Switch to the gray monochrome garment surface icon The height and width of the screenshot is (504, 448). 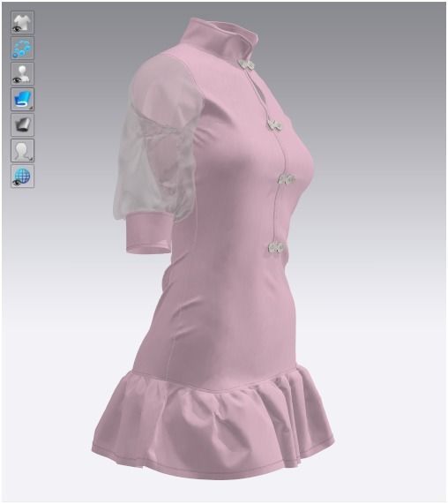22,124
